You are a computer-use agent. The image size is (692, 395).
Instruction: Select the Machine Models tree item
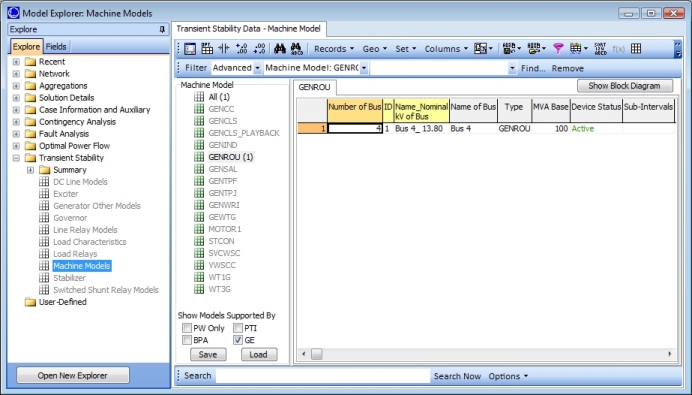82,266
